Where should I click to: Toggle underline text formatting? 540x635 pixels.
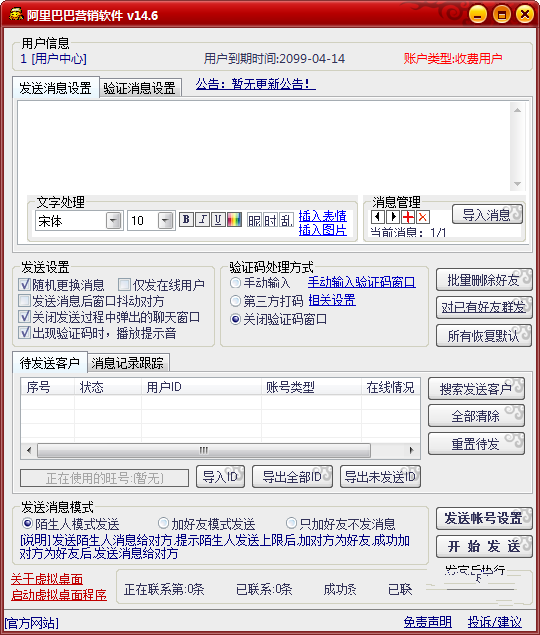[218, 219]
